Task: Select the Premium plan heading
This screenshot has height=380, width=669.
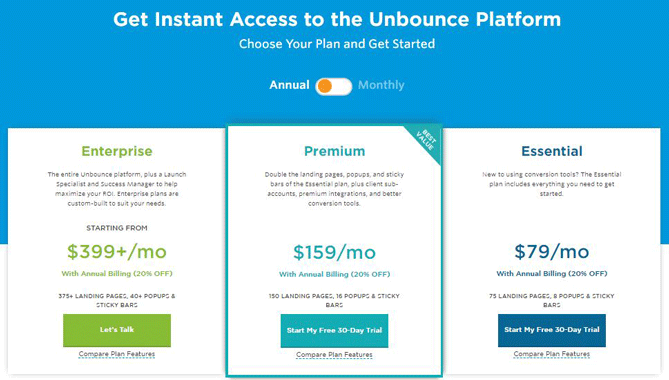Action: (x=334, y=151)
